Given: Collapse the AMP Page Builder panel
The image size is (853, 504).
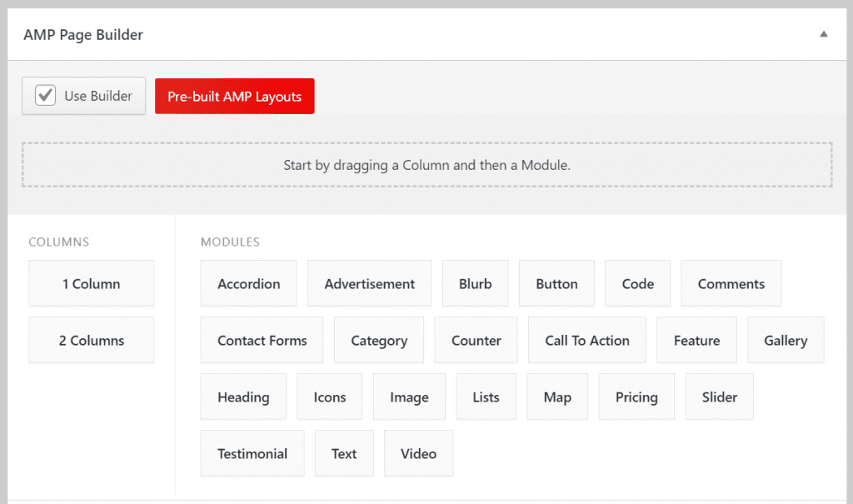Looking at the screenshot, I should point(824,34).
